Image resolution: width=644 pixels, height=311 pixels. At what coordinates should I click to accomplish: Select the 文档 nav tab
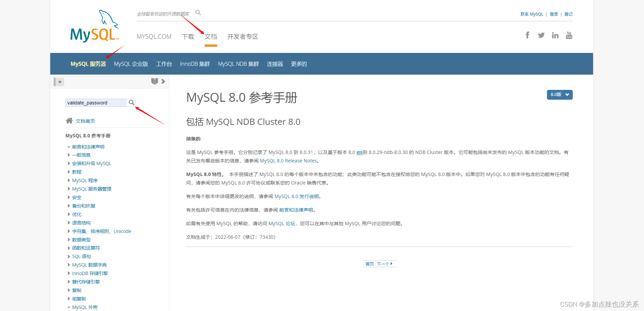pos(211,37)
